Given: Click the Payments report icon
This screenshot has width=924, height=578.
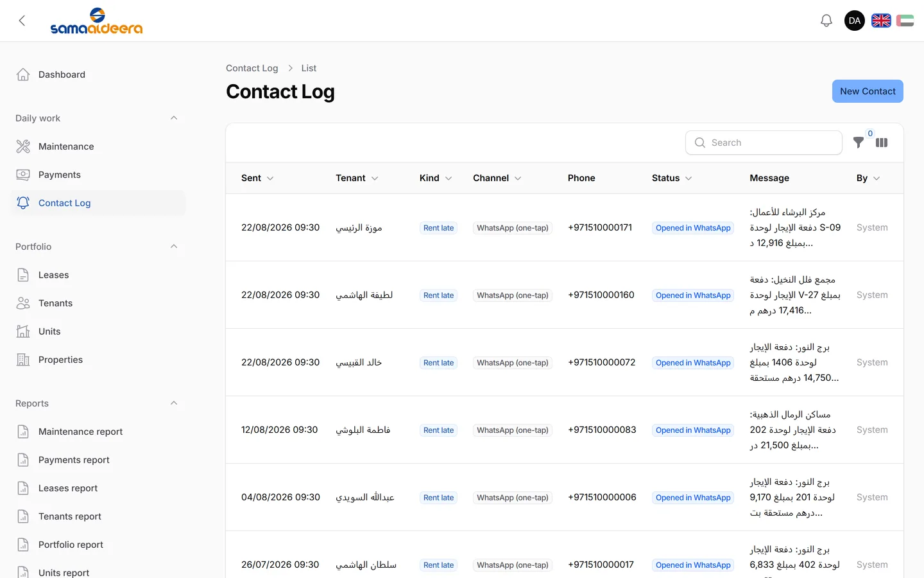Looking at the screenshot, I should coord(23,460).
